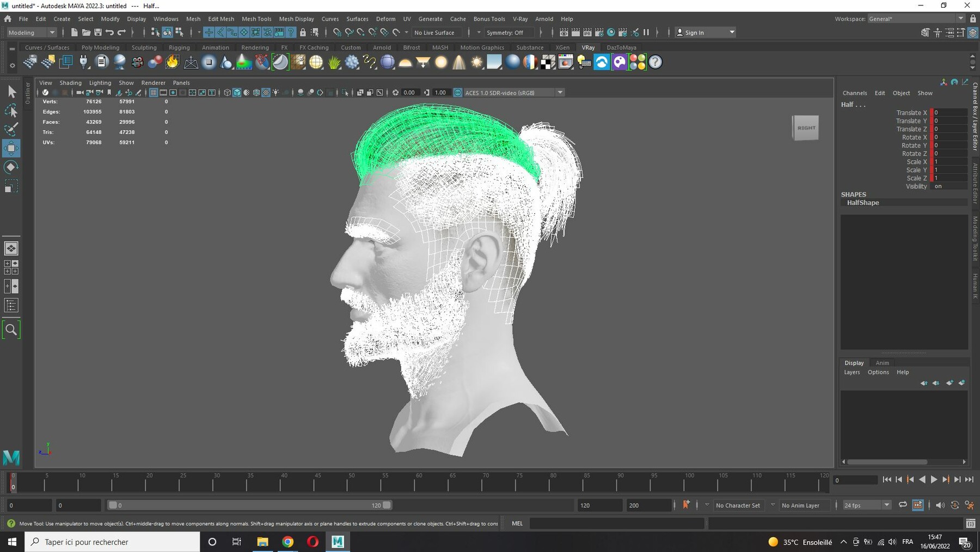Viewport: 980px width, 552px height.
Task: Open the Modeling menu set dropdown
Action: [x=32, y=33]
